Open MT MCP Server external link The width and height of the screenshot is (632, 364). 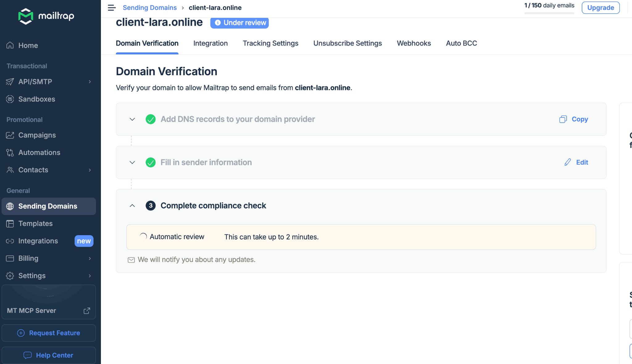coord(87,311)
